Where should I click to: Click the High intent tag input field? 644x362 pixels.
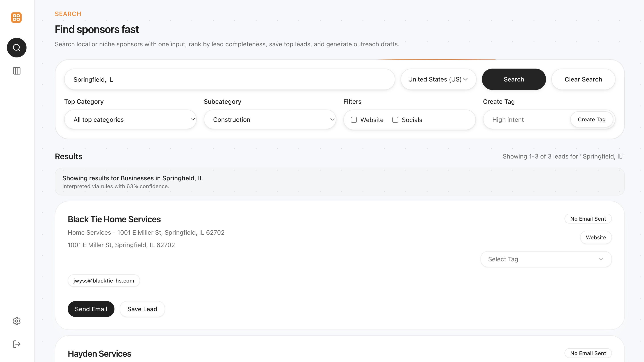pos(525,120)
